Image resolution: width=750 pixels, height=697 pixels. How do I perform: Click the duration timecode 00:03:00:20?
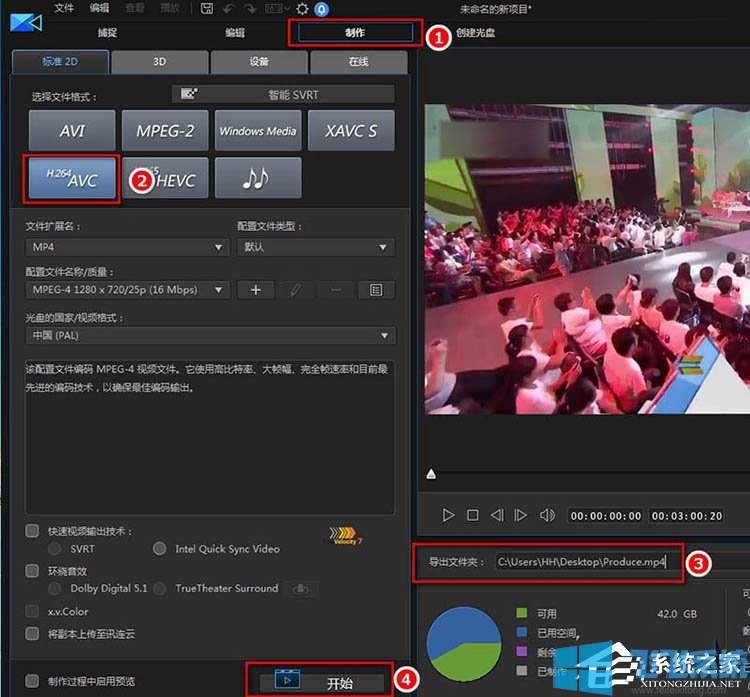click(x=686, y=516)
